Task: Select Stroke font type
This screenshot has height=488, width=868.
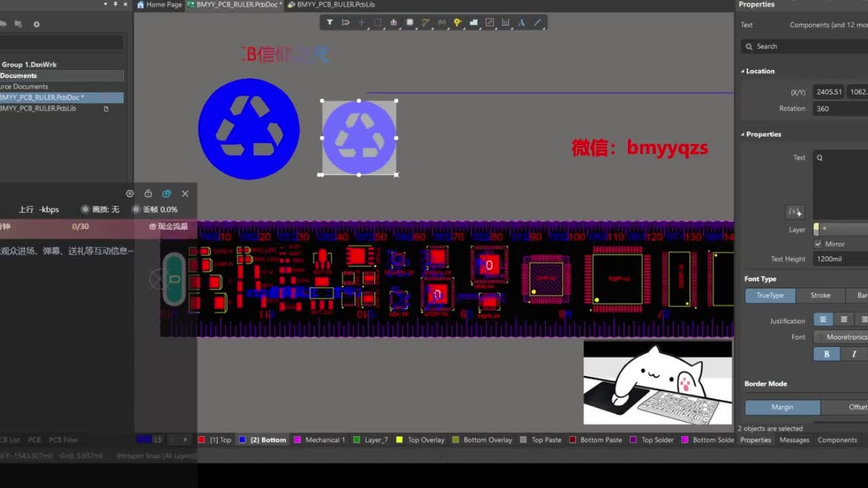Action: click(x=821, y=296)
